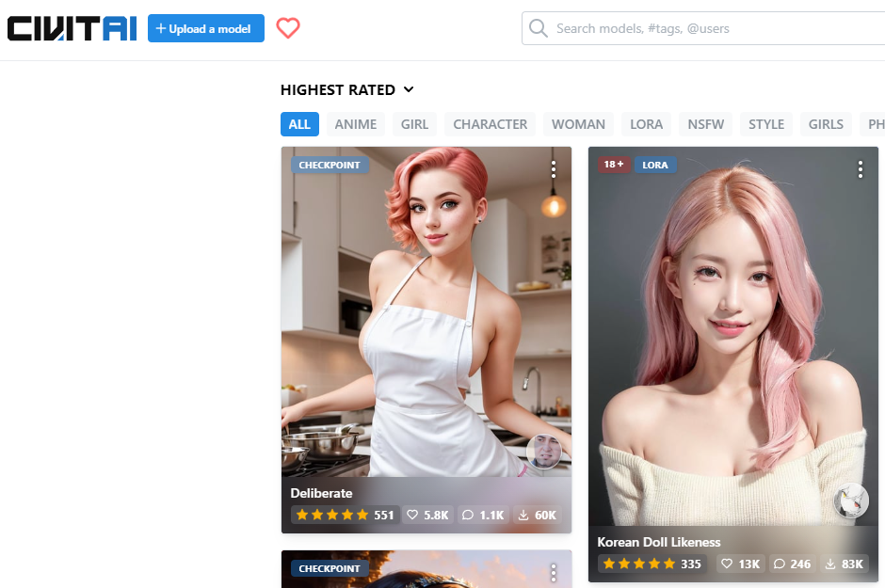Click the heart icon beside Upload button

[288, 28]
